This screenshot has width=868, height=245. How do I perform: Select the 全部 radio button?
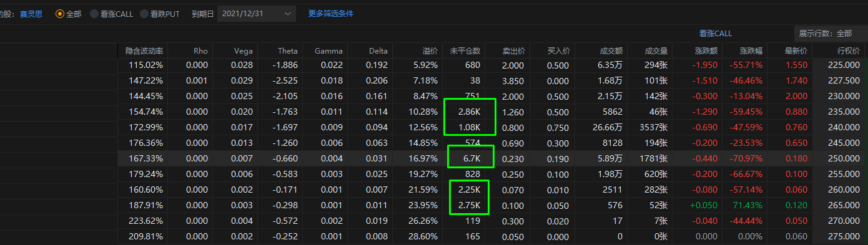[x=60, y=14]
